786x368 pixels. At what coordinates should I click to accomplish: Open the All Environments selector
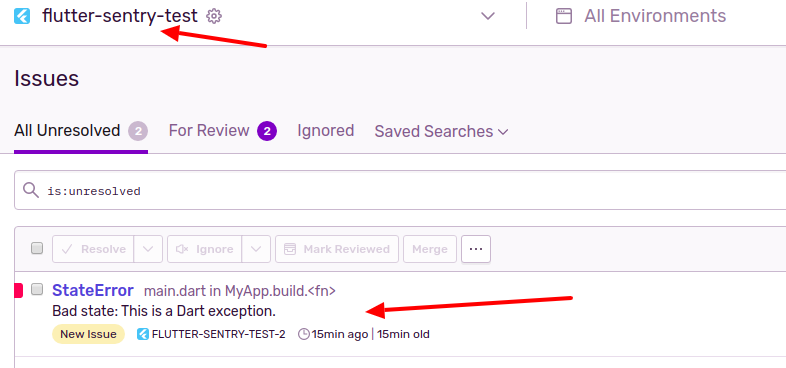[641, 16]
